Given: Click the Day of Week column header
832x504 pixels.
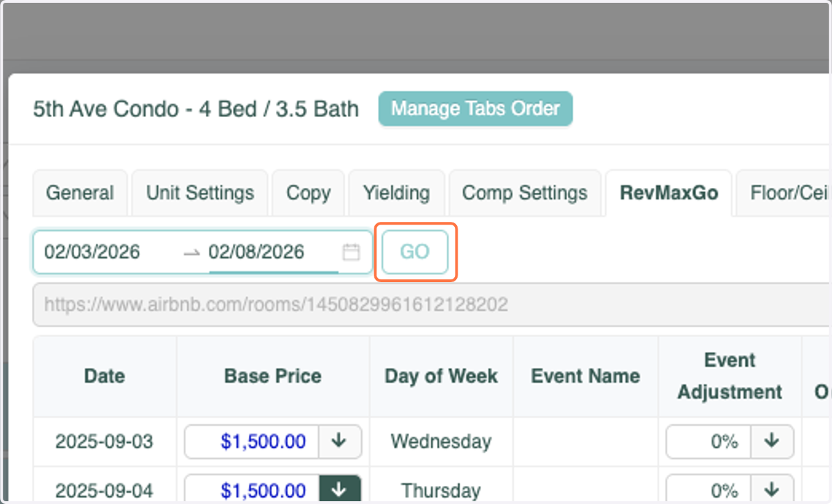Looking at the screenshot, I should [x=441, y=376].
